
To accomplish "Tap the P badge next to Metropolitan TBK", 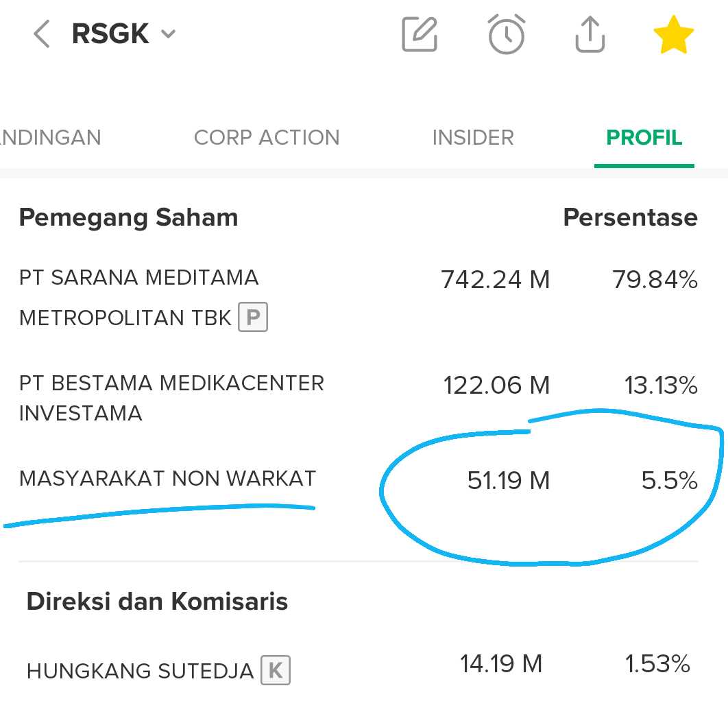I will tap(253, 318).
